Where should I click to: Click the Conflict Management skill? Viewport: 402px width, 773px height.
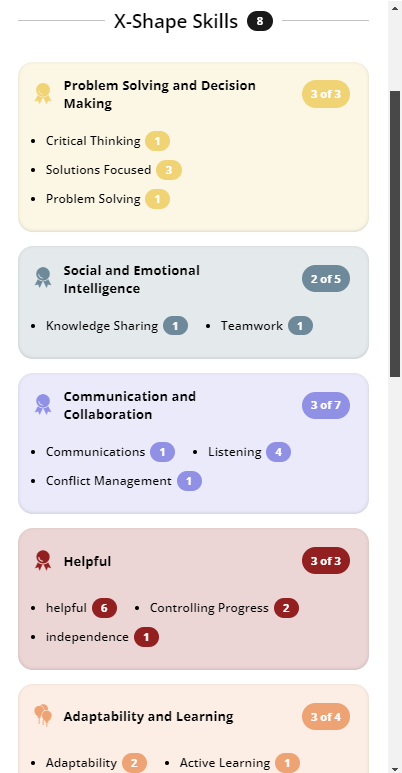coord(109,481)
